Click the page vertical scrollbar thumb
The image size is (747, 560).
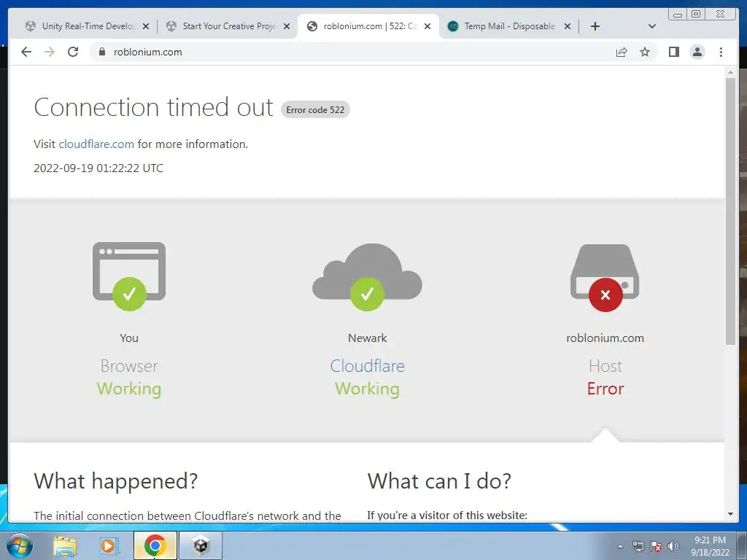pos(730,212)
